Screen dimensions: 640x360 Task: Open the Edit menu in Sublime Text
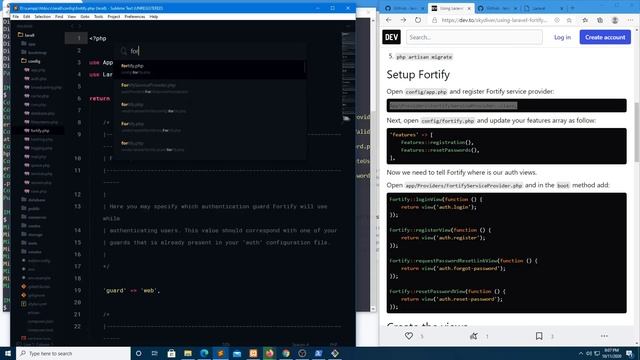click(27, 17)
